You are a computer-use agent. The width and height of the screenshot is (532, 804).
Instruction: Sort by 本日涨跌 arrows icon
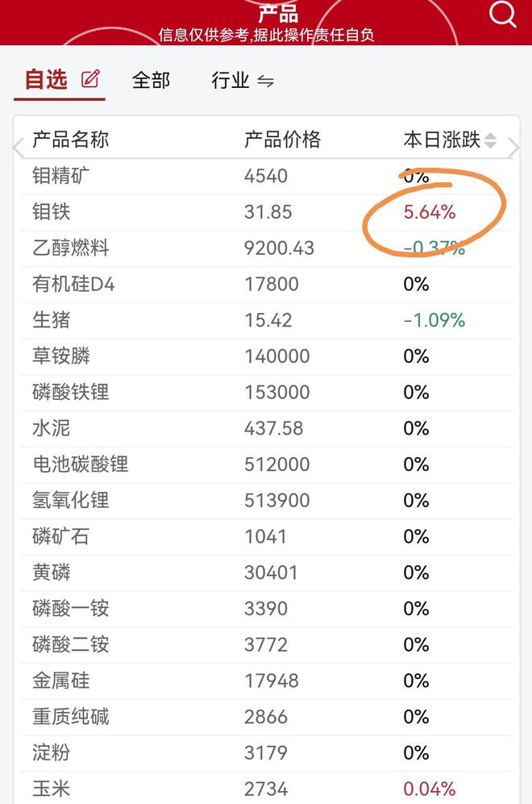490,140
